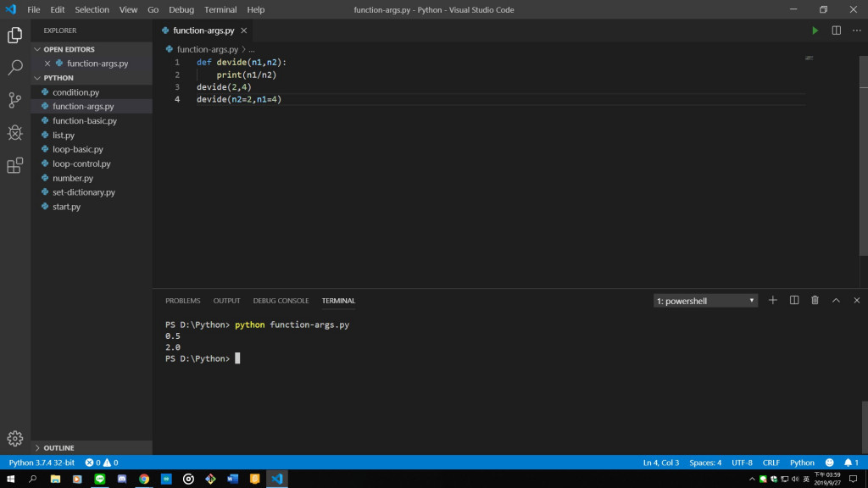Image resolution: width=868 pixels, height=488 pixels.
Task: Open the Extensions view
Action: (15, 165)
